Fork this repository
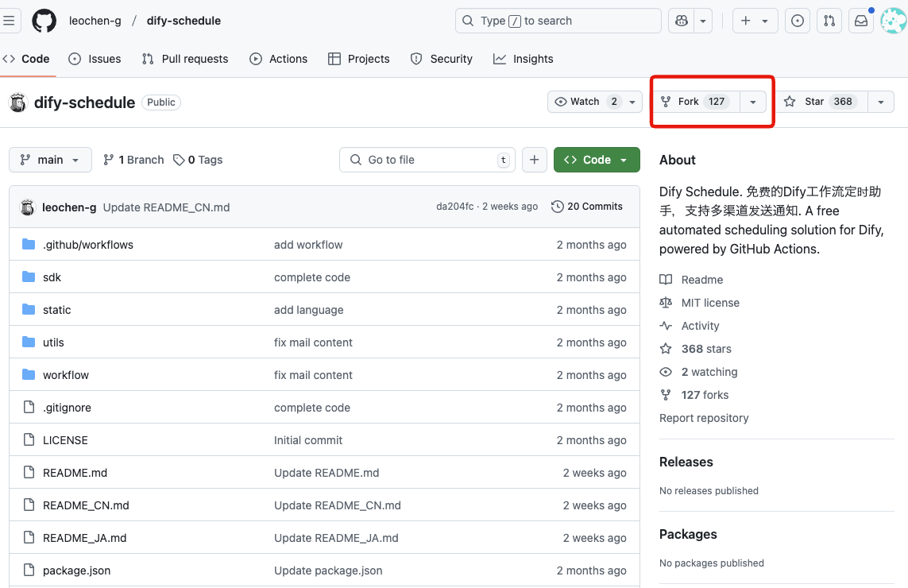The height and width of the screenshot is (588, 908). 695,102
